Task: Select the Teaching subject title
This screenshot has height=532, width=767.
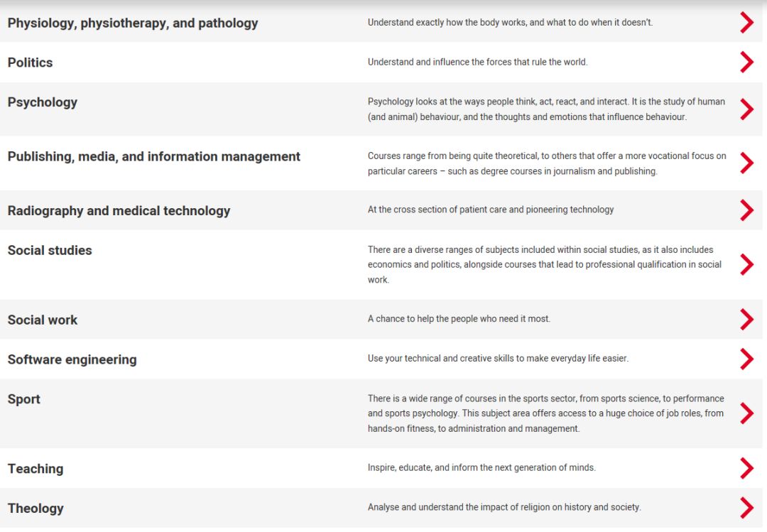Action: pos(36,469)
